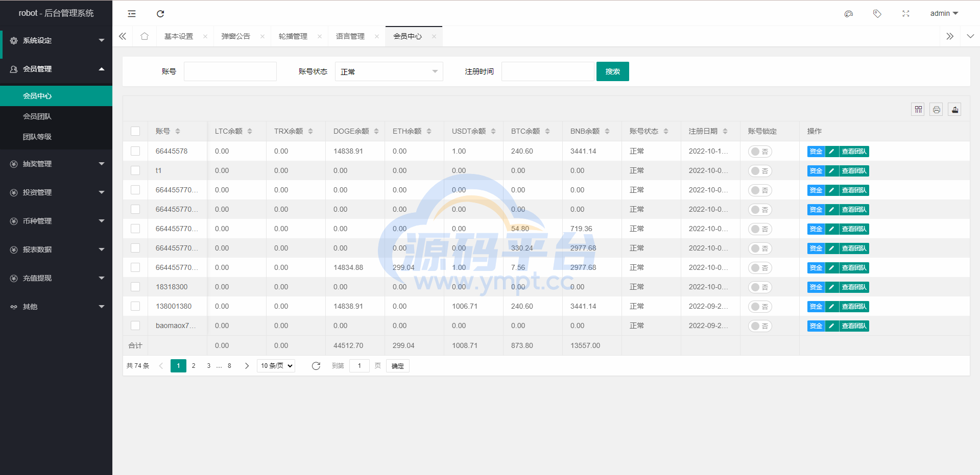This screenshot has width=980, height=475.
Task: Click the edit pencil for account 138001380
Action: 832,307
